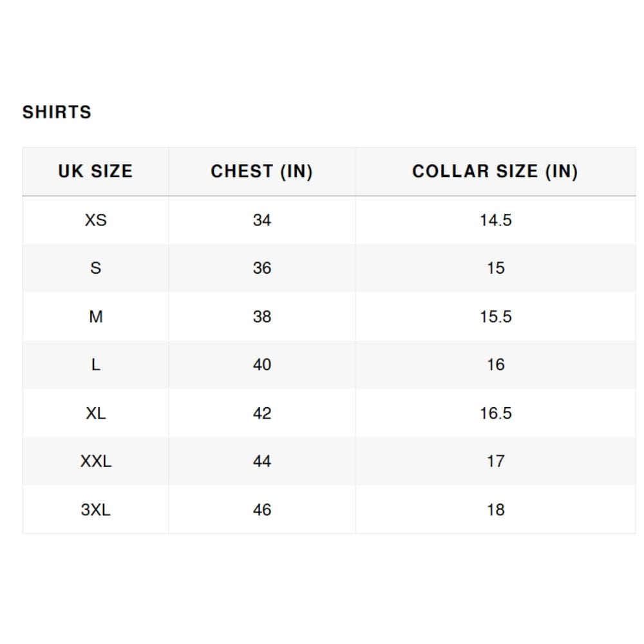644x644 pixels.
Task: Click the XXL size cell
Action: tap(95, 462)
